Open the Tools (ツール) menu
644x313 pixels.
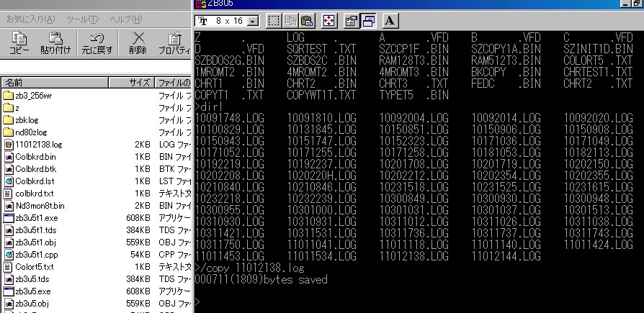[x=82, y=19]
